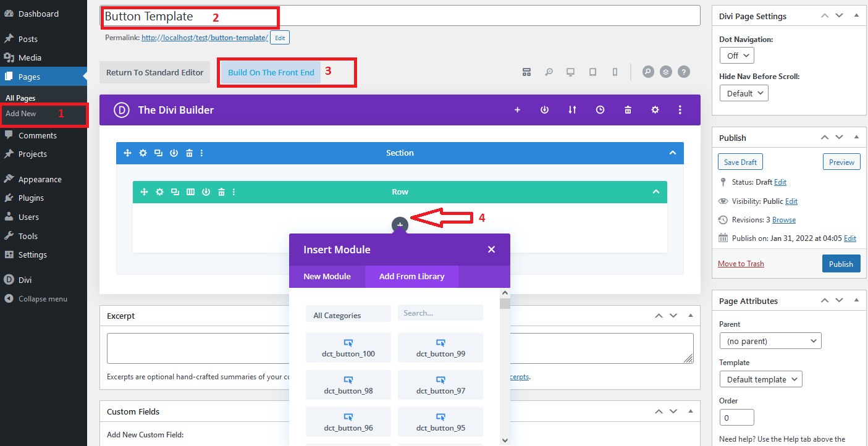
Task: Click the Row move icon
Action: coord(144,192)
